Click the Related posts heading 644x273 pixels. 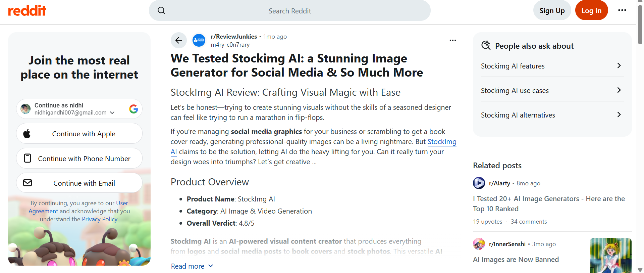point(497,165)
